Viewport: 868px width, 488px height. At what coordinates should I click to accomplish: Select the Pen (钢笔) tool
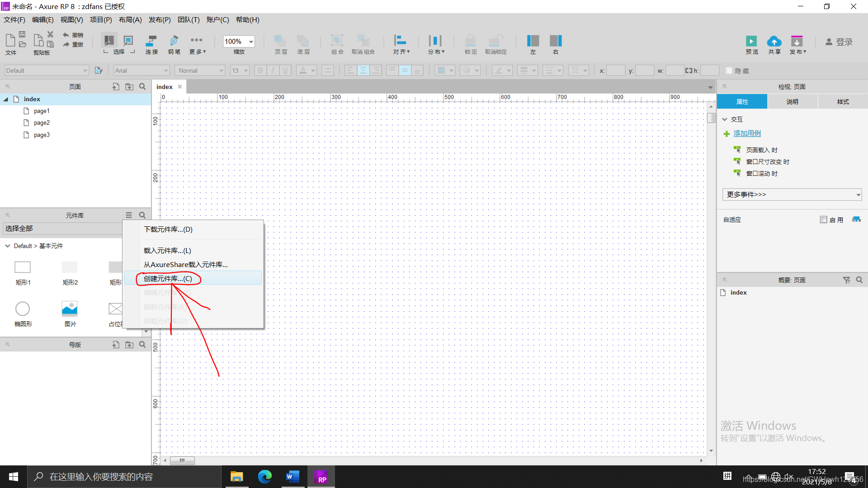[174, 41]
